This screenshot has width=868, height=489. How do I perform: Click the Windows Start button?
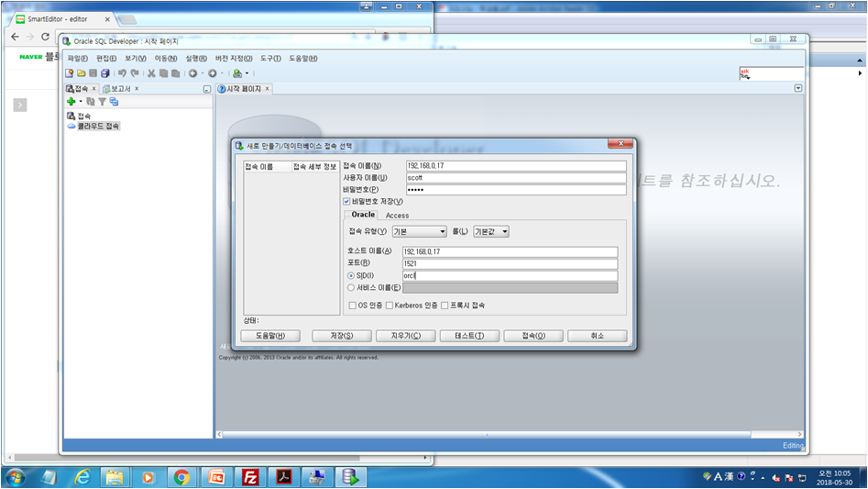click(15, 477)
